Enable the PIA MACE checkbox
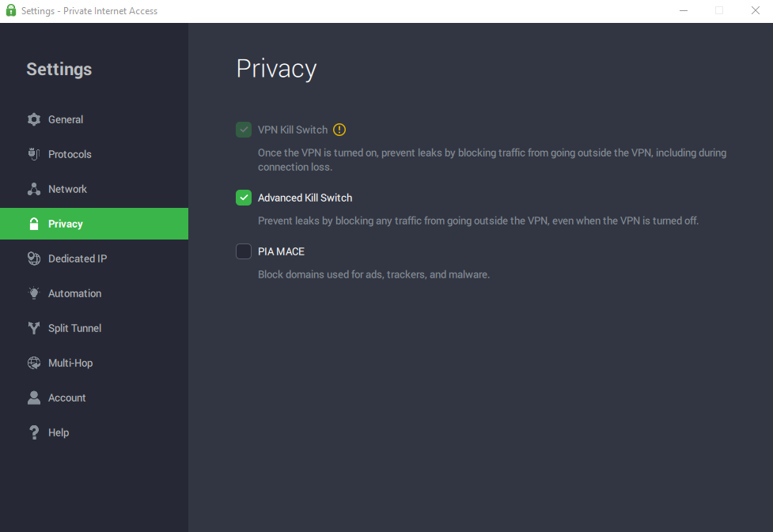773x532 pixels. point(244,251)
